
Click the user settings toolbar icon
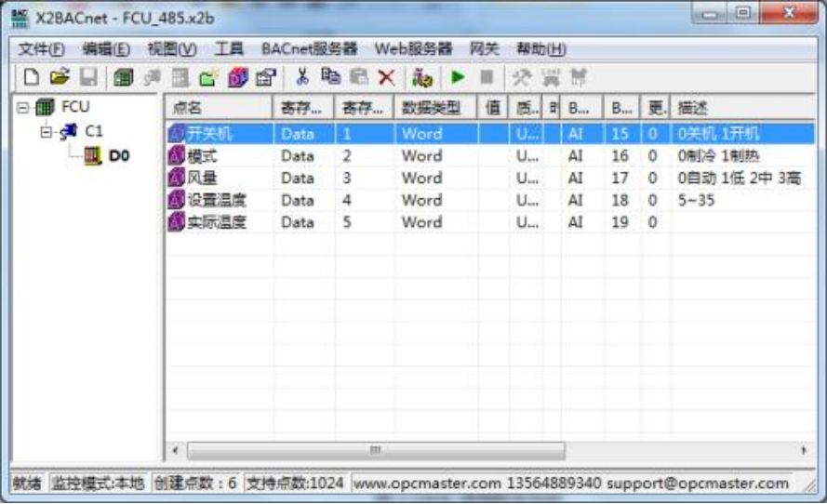point(422,77)
